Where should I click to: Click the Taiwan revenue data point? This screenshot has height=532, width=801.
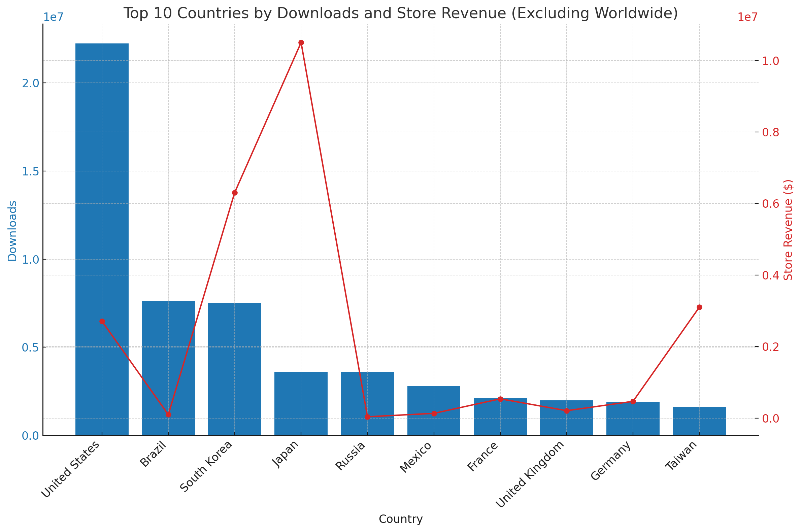699,307
